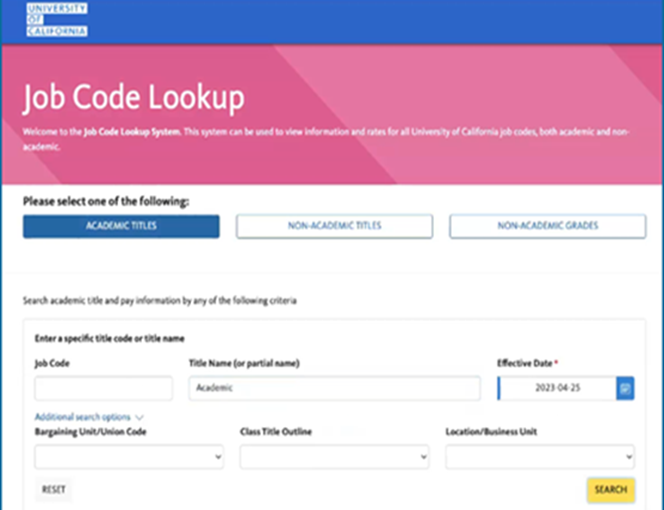Click the 'Effective Date' label
This screenshot has width=664, height=510.
point(525,363)
